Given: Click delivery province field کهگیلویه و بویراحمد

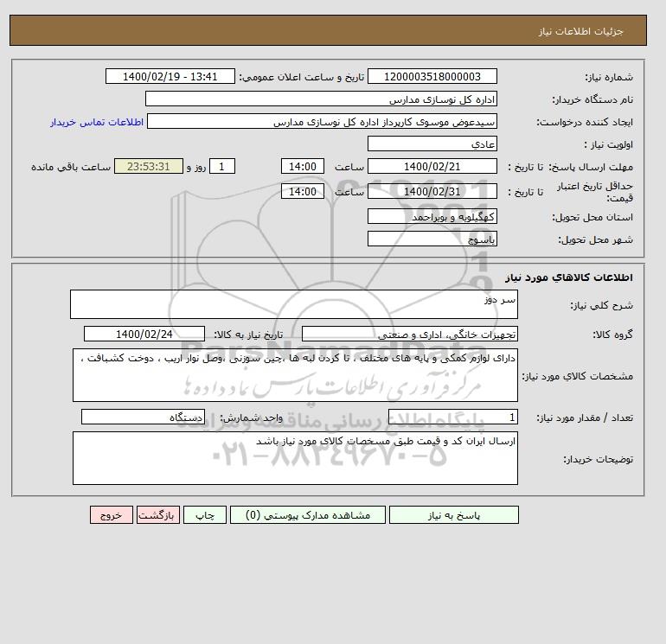Looking at the screenshot, I should [x=432, y=216].
